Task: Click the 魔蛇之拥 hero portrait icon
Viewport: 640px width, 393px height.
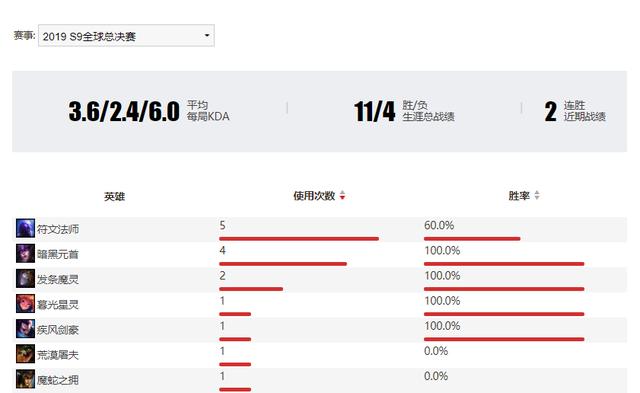Action: click(x=25, y=379)
